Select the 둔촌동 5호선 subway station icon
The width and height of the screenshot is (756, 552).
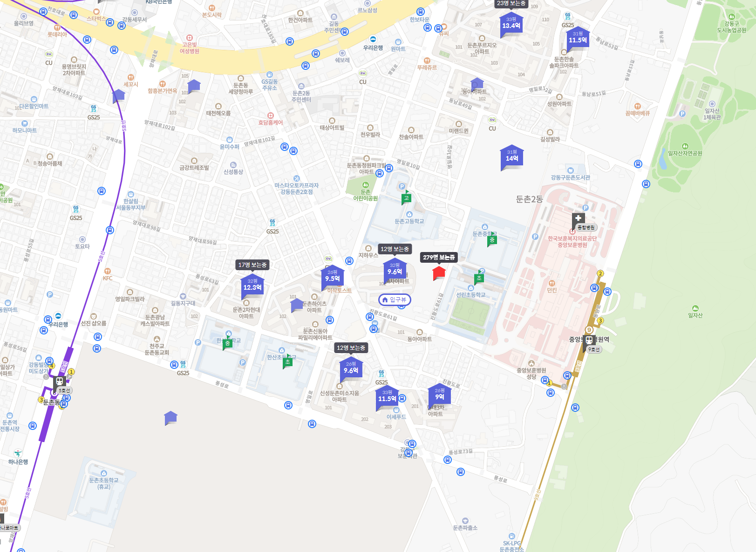(x=60, y=382)
